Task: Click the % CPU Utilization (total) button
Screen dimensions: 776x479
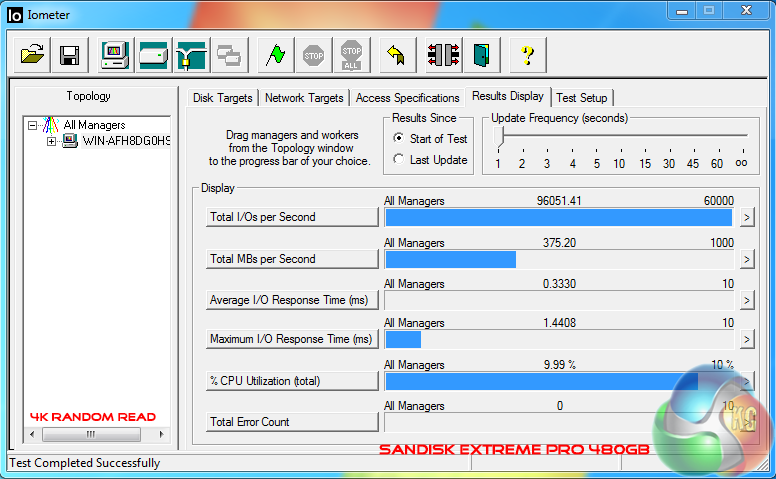Action: tap(292, 382)
